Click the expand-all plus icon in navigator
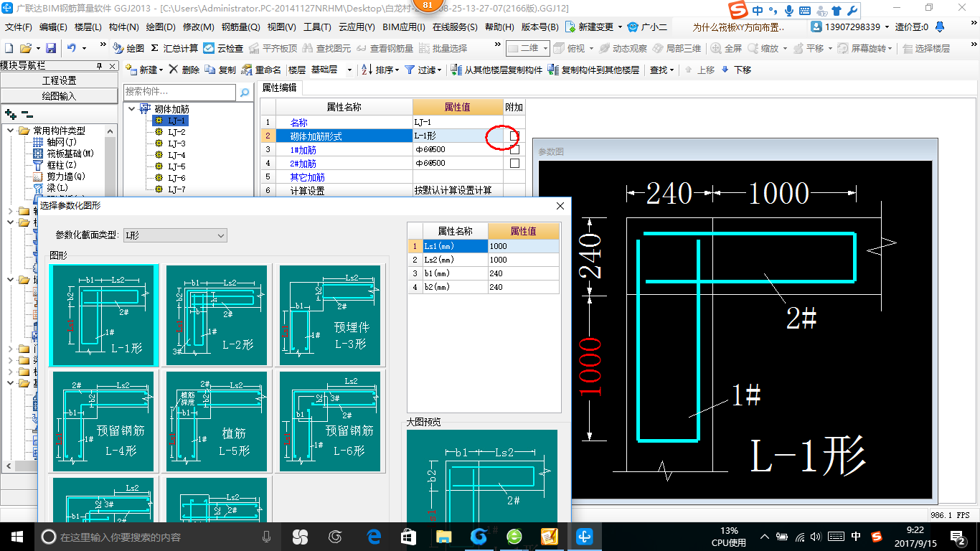The height and width of the screenshot is (551, 980). tap(10, 113)
